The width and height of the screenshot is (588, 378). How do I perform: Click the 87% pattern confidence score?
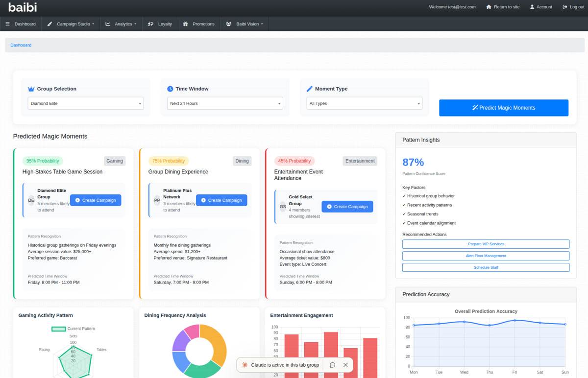413,162
